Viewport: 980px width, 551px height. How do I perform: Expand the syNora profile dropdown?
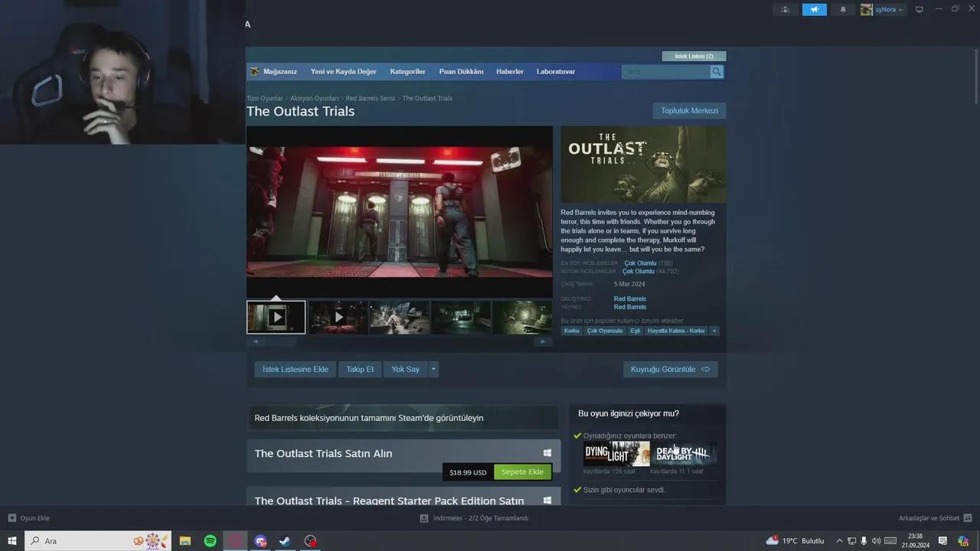(883, 9)
